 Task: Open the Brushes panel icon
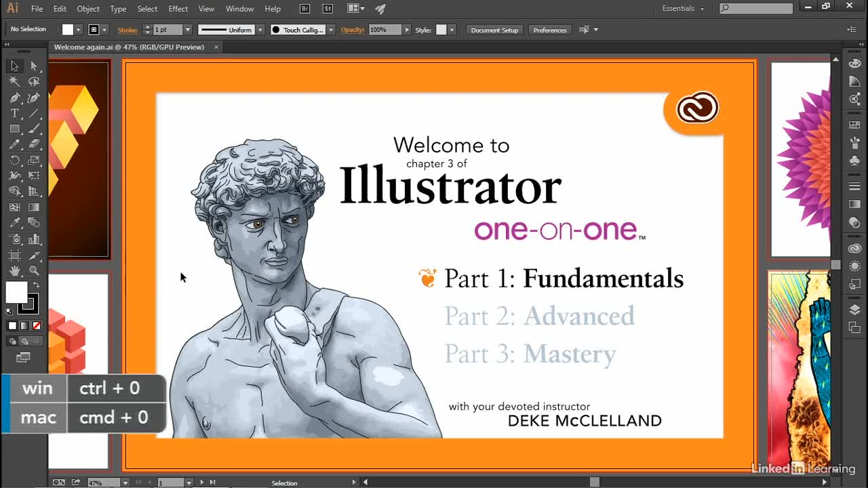854,143
